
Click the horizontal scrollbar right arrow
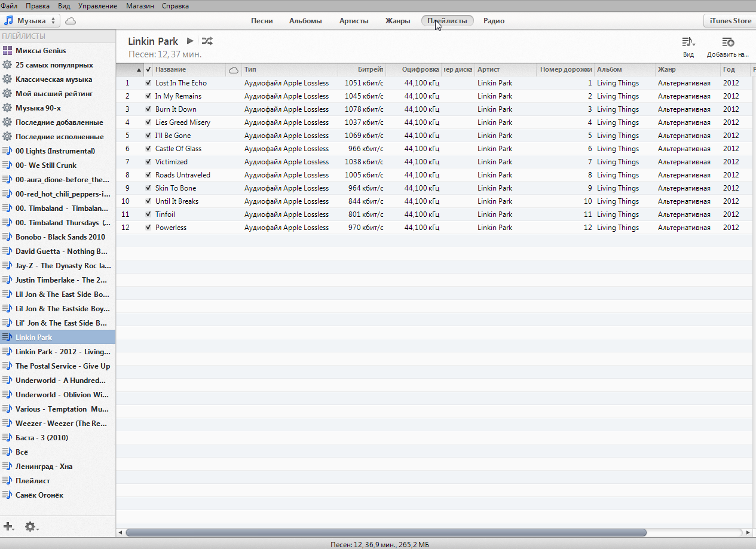click(x=748, y=532)
